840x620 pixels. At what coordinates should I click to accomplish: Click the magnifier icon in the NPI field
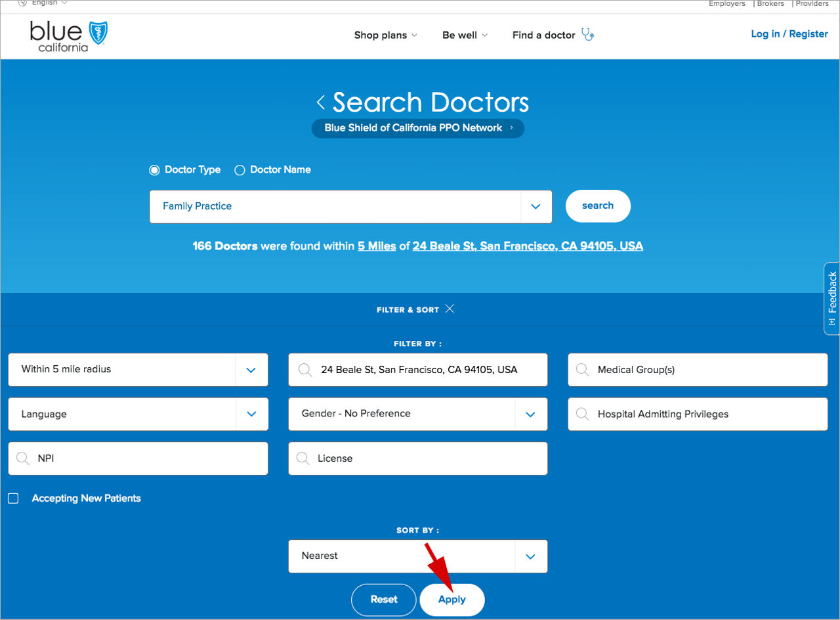pyautogui.click(x=23, y=458)
